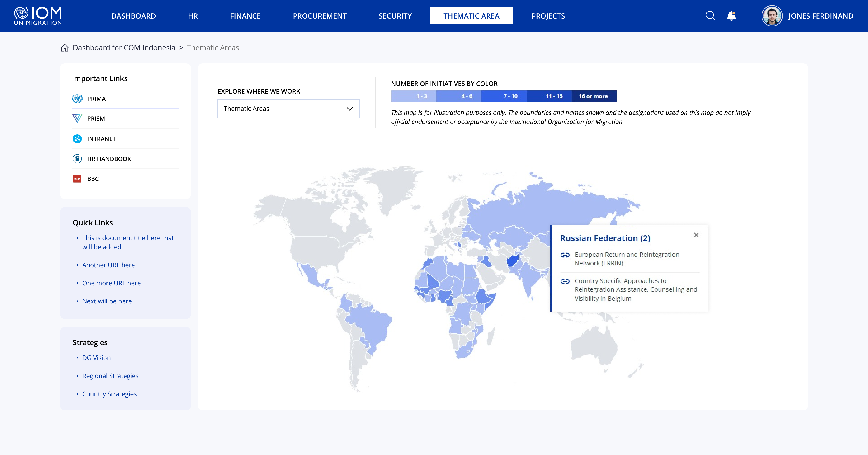The image size is (868, 455).
Task: Go to the Projects tab
Action: [548, 16]
